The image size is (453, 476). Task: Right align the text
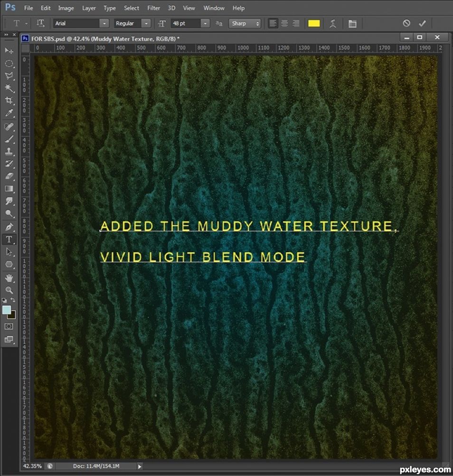pyautogui.click(x=296, y=23)
